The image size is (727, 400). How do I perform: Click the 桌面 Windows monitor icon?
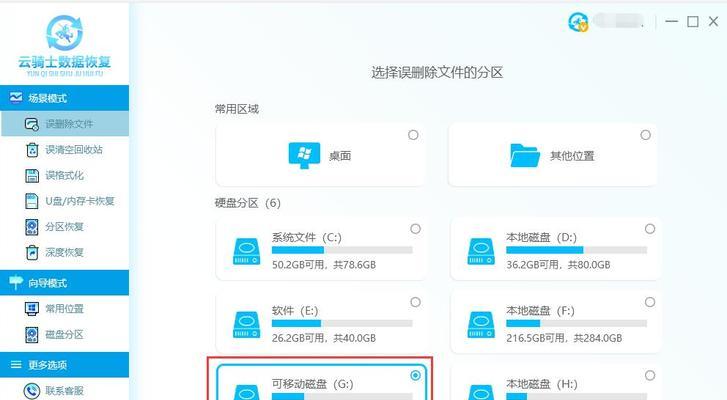(304, 155)
